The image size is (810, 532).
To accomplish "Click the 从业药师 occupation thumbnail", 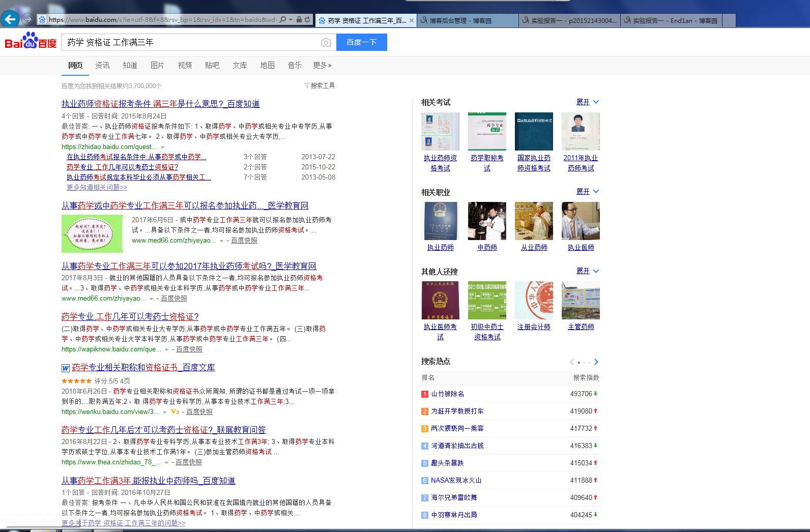I will [x=534, y=221].
